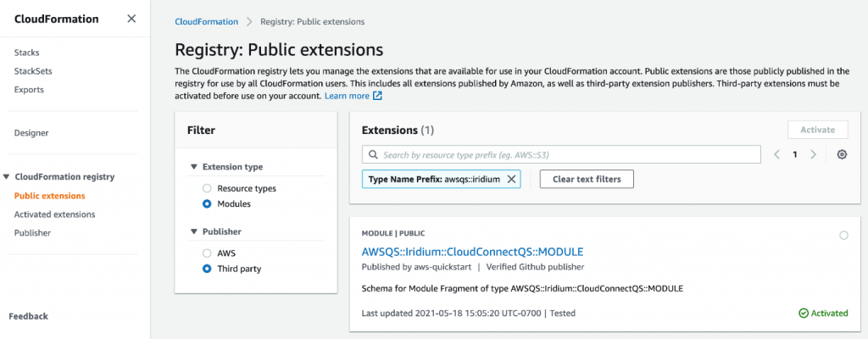This screenshot has width=868, height=339.
Task: Remove the awsqs::iridium filter tag
Action: [x=511, y=179]
